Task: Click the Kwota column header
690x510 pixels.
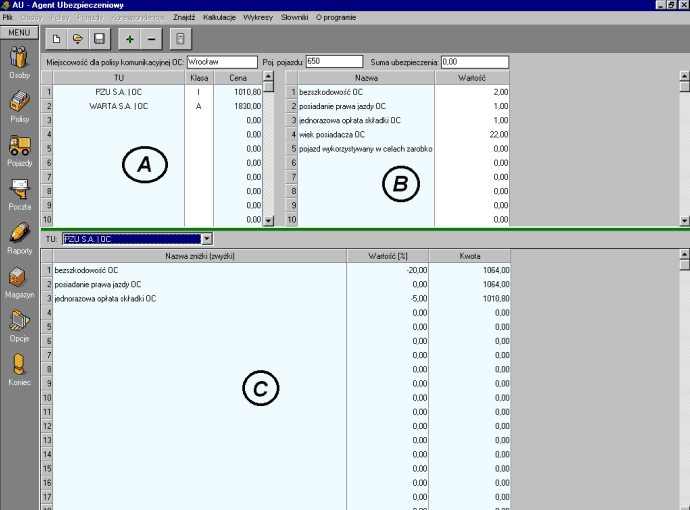Action: click(470, 256)
